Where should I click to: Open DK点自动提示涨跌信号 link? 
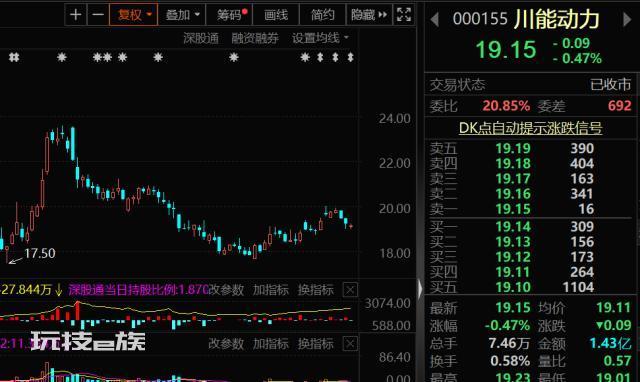point(530,128)
